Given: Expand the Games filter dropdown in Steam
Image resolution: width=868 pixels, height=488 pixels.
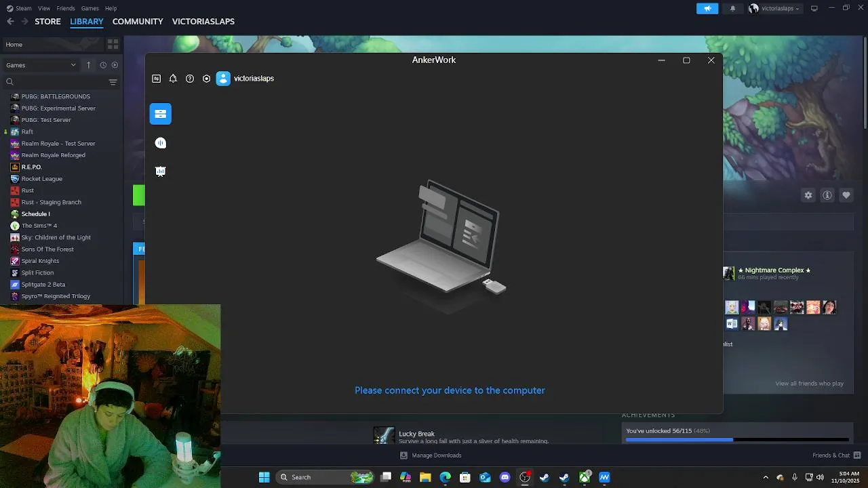Looking at the screenshot, I should [x=41, y=65].
